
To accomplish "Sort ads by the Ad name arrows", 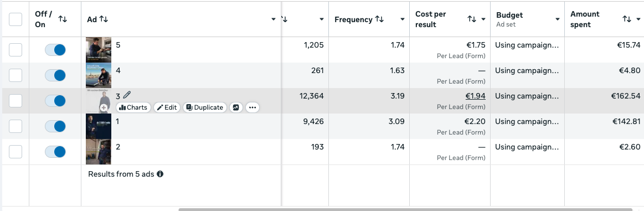I will click(x=104, y=19).
